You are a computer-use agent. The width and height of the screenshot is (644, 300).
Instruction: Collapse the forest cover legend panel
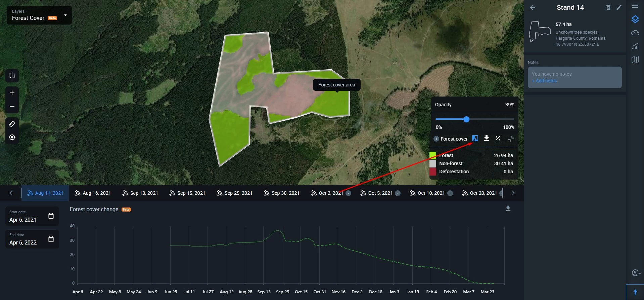(511, 139)
